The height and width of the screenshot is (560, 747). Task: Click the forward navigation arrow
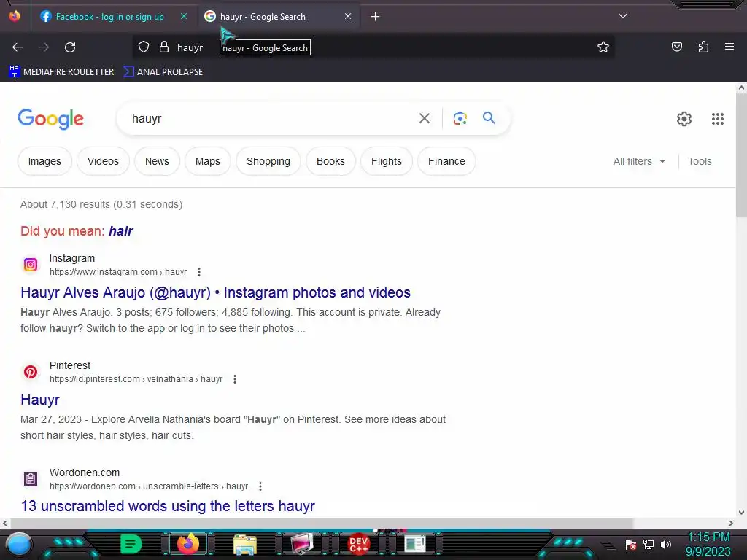tap(44, 47)
